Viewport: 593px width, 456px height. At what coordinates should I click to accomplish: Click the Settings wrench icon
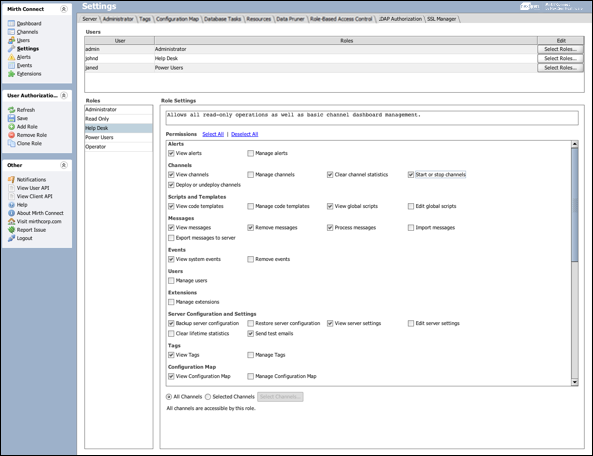tap(11, 48)
